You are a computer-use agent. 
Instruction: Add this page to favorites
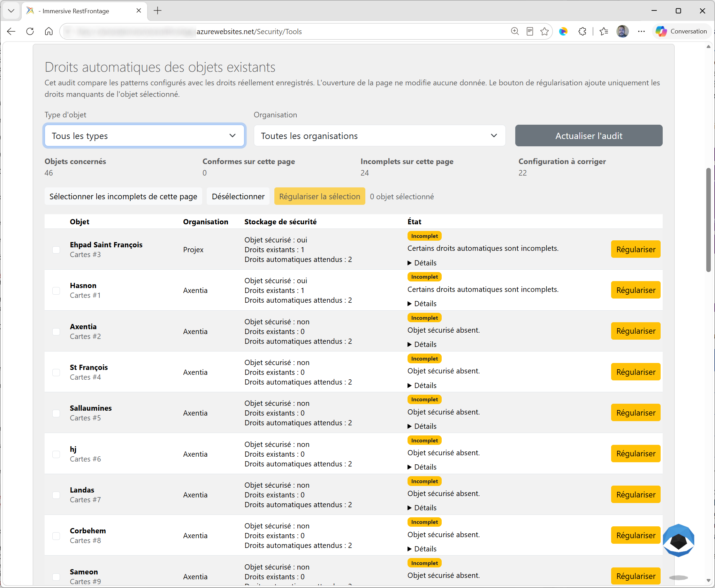click(x=545, y=31)
